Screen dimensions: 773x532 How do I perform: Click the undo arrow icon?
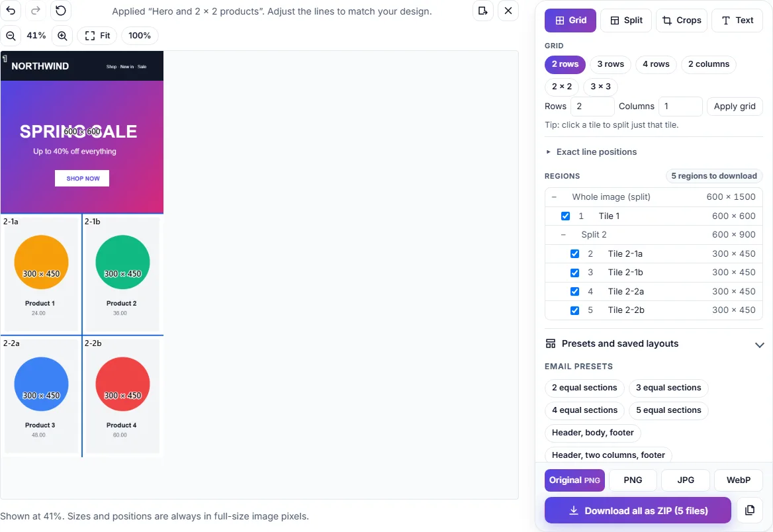click(11, 11)
